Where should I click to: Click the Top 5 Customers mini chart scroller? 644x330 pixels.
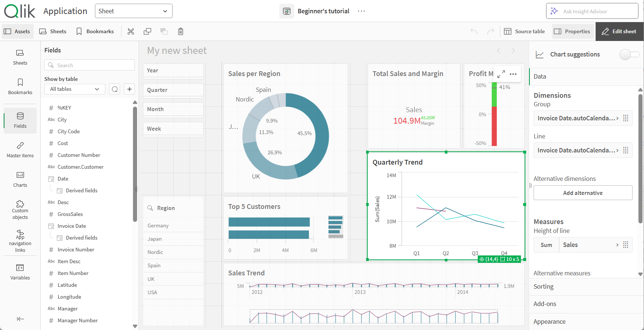[x=336, y=227]
